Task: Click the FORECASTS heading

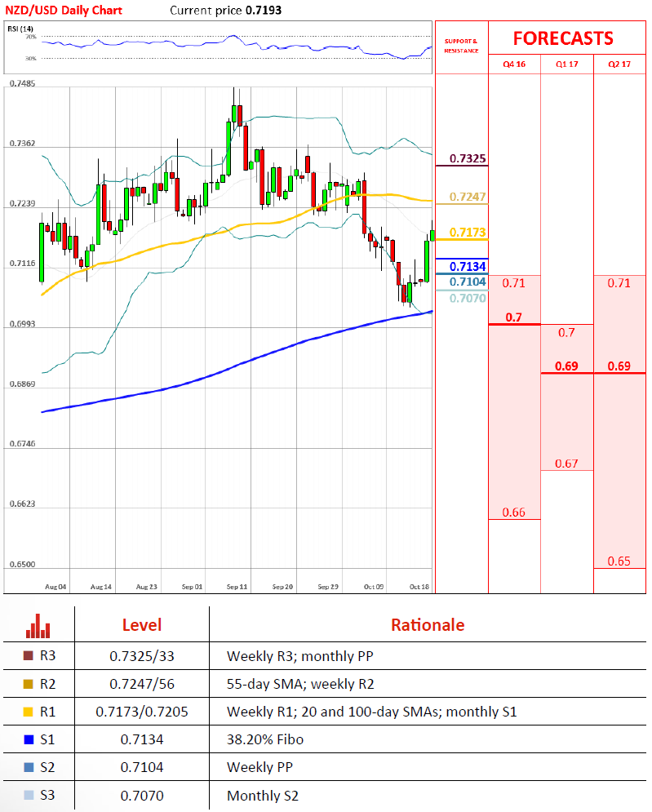Action: pos(563,38)
